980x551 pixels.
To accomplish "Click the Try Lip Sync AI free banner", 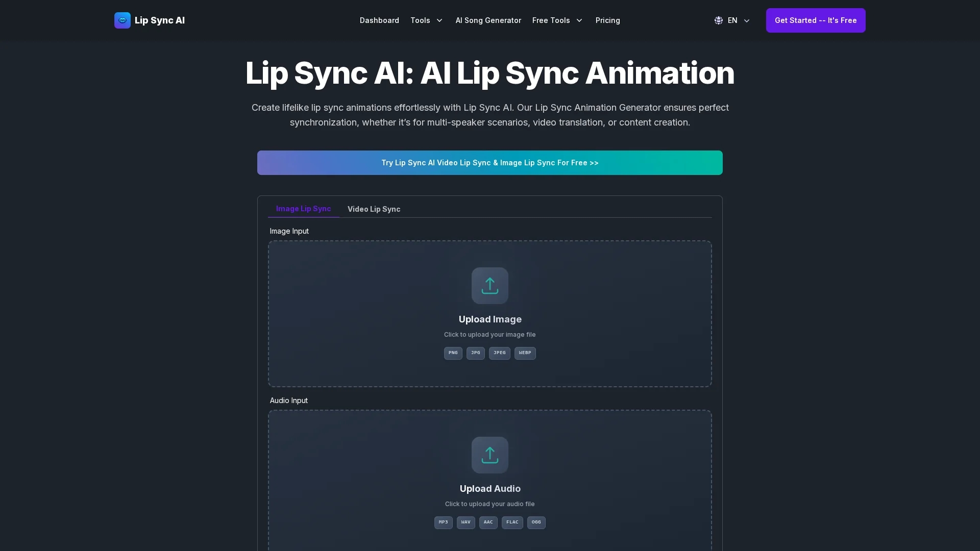I will (x=490, y=163).
